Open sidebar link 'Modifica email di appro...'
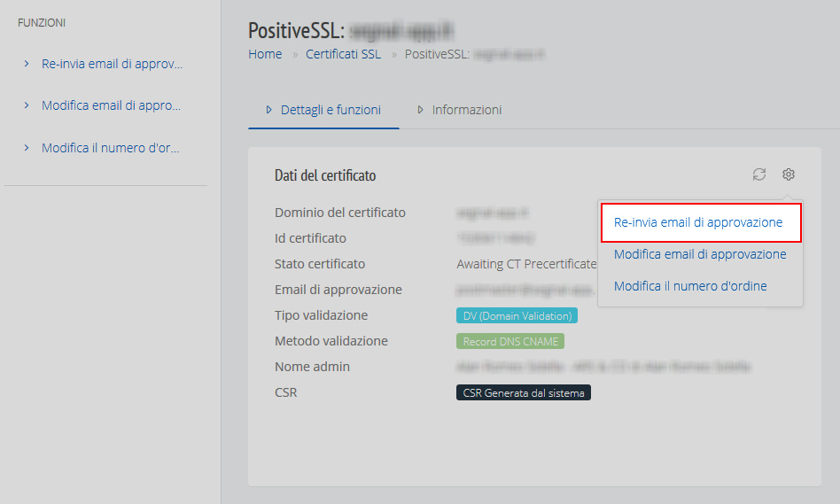The width and height of the screenshot is (840, 504). point(112,105)
